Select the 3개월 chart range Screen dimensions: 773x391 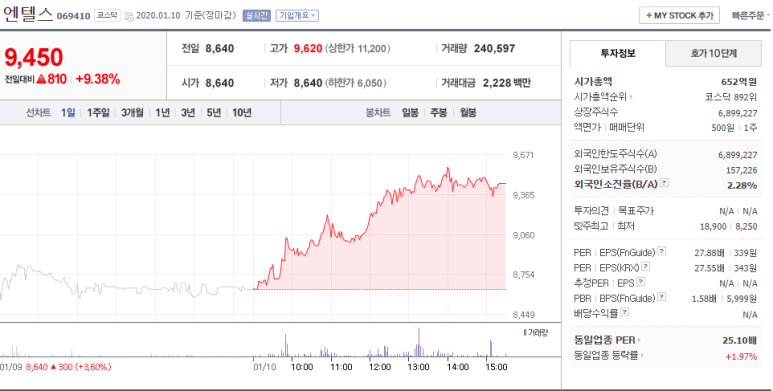132,113
